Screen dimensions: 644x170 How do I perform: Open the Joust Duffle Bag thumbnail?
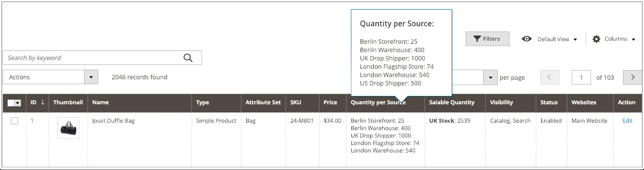[68, 128]
